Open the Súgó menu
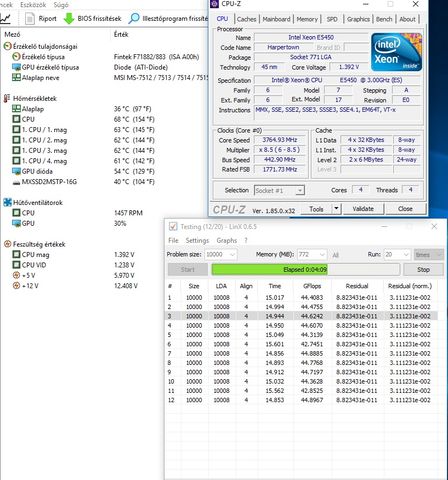The width and height of the screenshot is (448, 480). [x=61, y=5]
